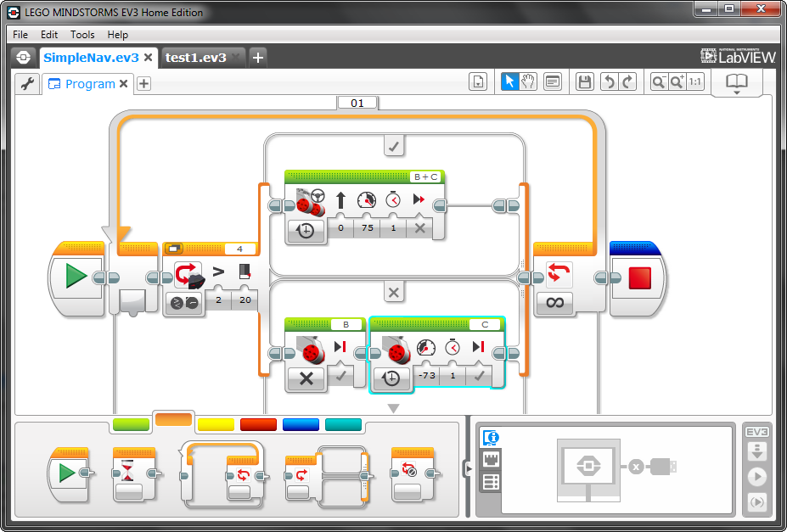
Task: Enable the Select pointer tool
Action: (509, 81)
